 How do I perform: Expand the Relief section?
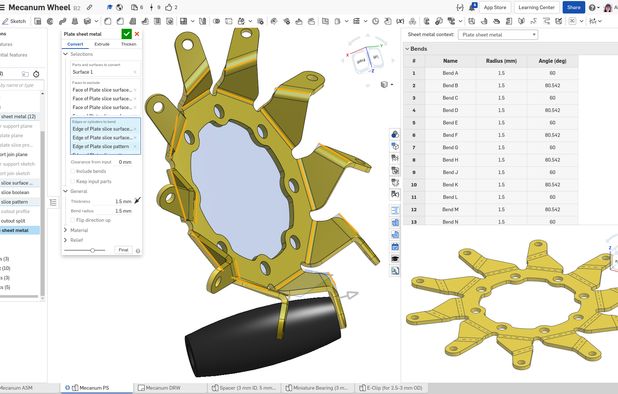pyautogui.click(x=66, y=240)
